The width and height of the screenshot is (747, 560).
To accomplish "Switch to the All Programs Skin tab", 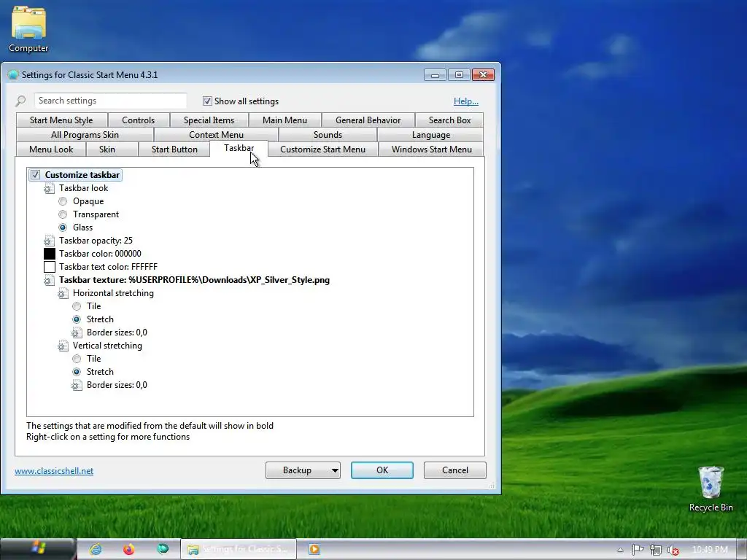I will click(x=85, y=135).
